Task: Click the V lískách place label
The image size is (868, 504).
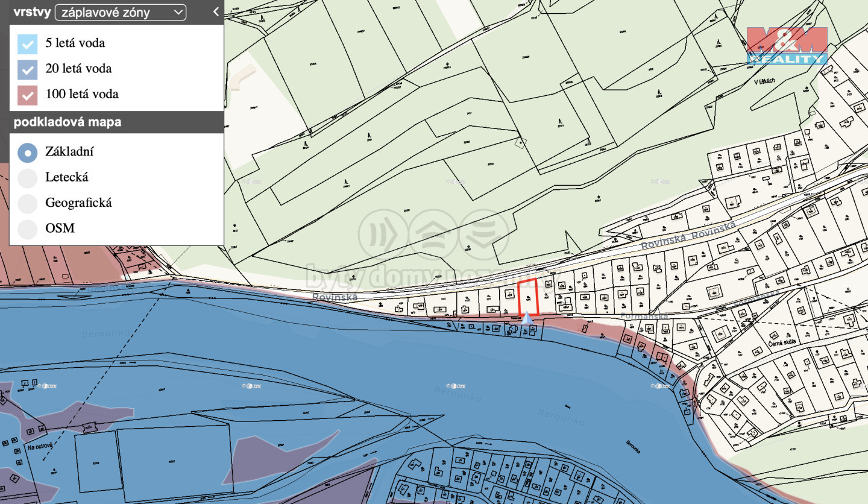Action: click(764, 81)
